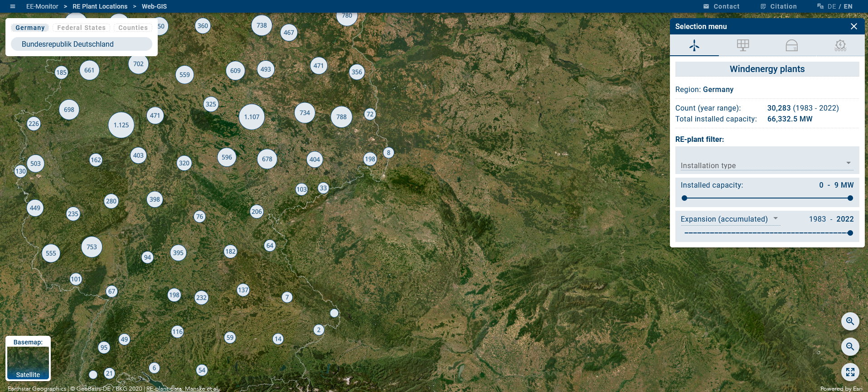Click the 404 cluster marker
This screenshot has width=868, height=392.
click(x=315, y=160)
